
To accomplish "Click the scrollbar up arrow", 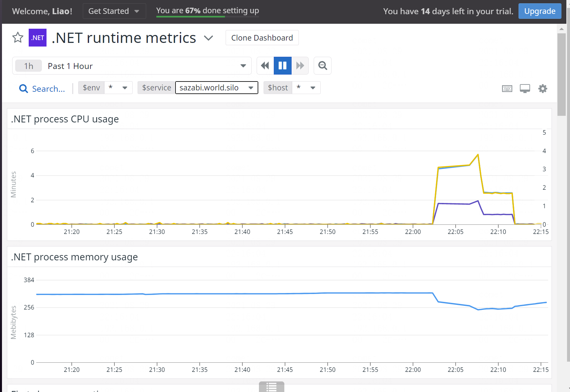I will [561, 29].
